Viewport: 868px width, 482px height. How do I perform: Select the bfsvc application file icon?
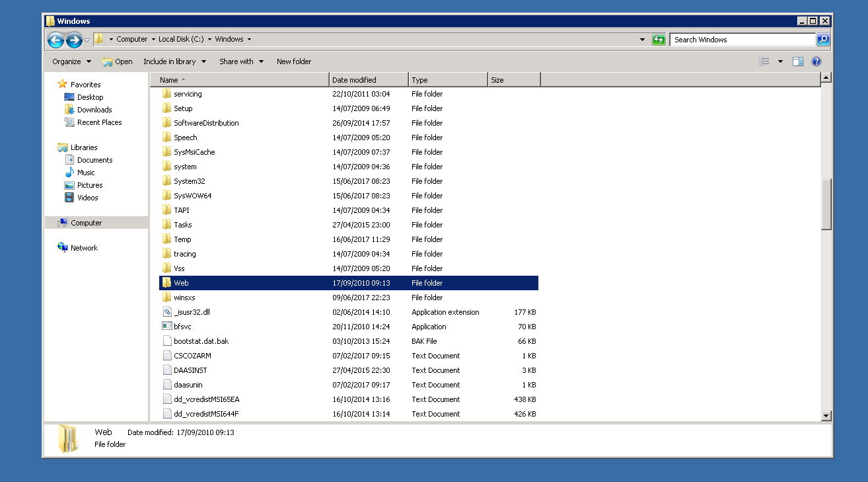tap(167, 327)
